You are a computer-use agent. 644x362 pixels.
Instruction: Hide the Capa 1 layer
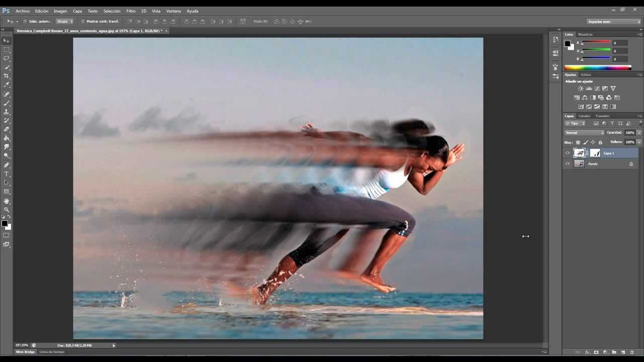568,153
